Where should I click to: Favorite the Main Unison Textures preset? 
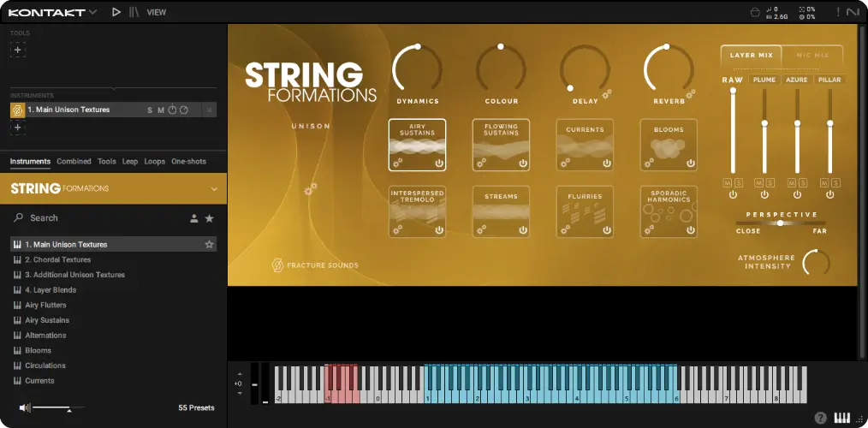click(209, 244)
